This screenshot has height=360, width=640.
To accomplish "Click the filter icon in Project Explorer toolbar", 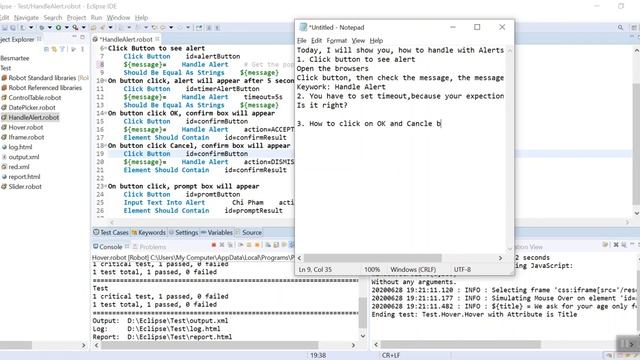I will (62, 49).
